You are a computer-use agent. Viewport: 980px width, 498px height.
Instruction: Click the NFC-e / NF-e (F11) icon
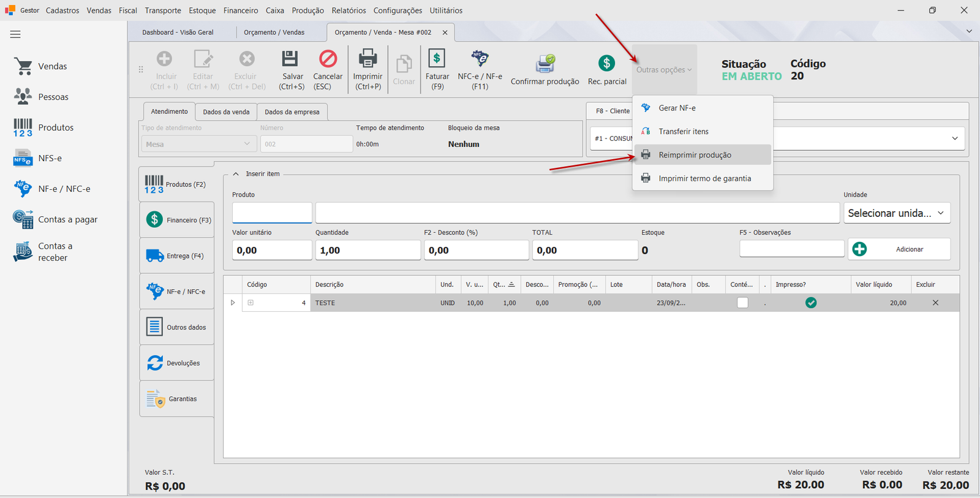pyautogui.click(x=480, y=59)
